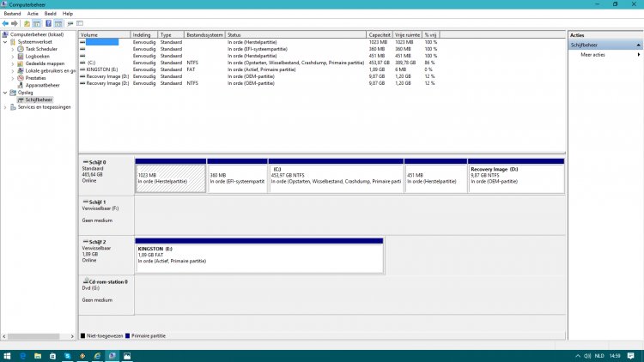This screenshot has height=362, width=644.
Task: Expand the Logboeken tree node
Action: pyautogui.click(x=12, y=56)
